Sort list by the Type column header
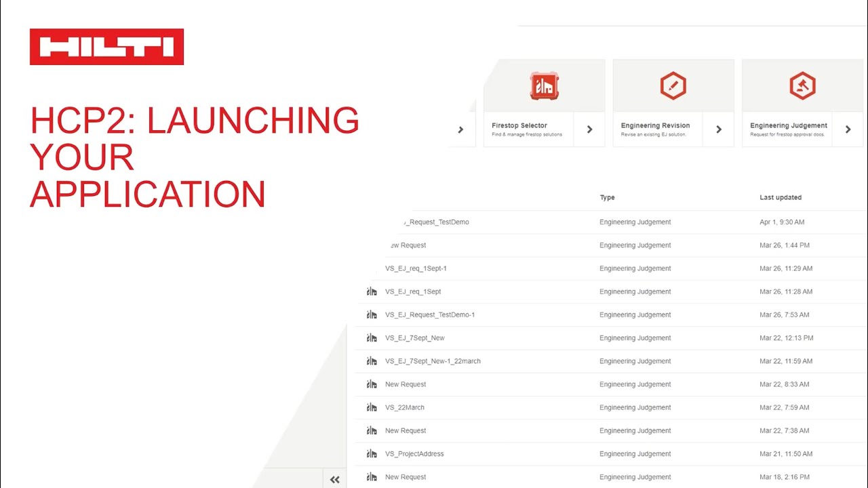The height and width of the screenshot is (488, 868). pos(607,198)
